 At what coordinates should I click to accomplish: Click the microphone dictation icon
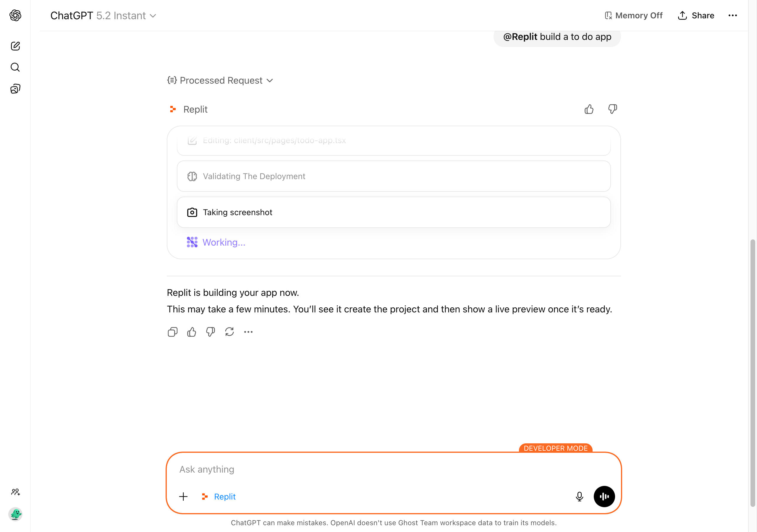tap(579, 497)
